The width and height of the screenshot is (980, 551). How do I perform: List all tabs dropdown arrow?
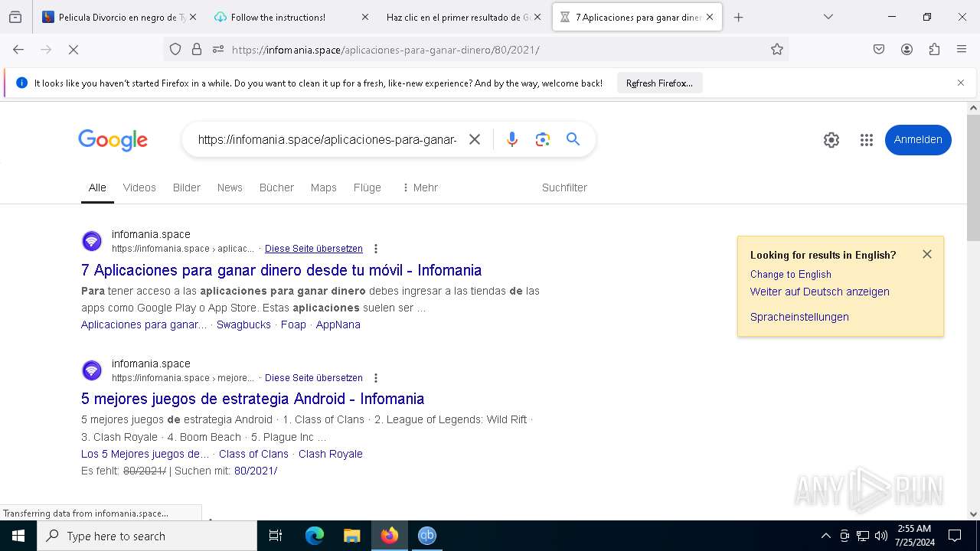point(828,17)
